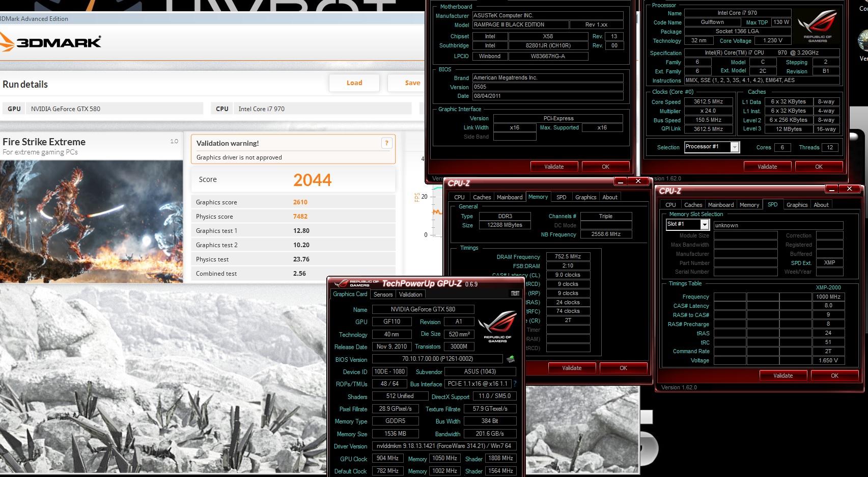Select the active SPD tab in CPU-Z SPD window

(772, 204)
